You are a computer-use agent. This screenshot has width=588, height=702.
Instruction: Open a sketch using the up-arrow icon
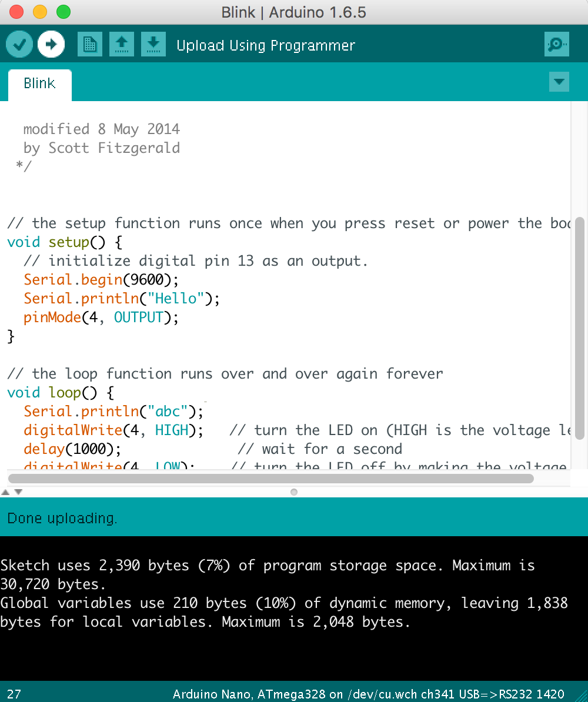coord(121,44)
